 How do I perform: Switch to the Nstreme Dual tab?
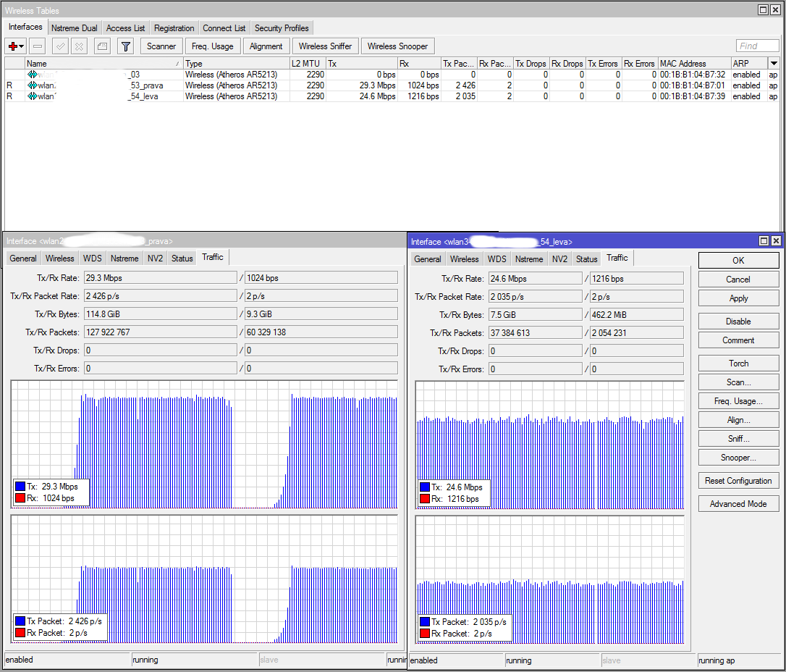click(75, 28)
